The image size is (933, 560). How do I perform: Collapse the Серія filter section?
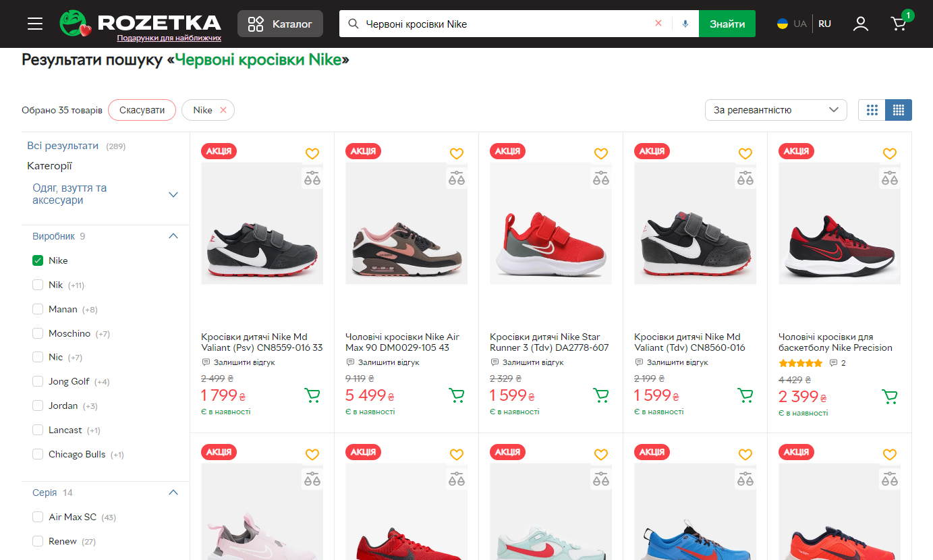pos(173,493)
